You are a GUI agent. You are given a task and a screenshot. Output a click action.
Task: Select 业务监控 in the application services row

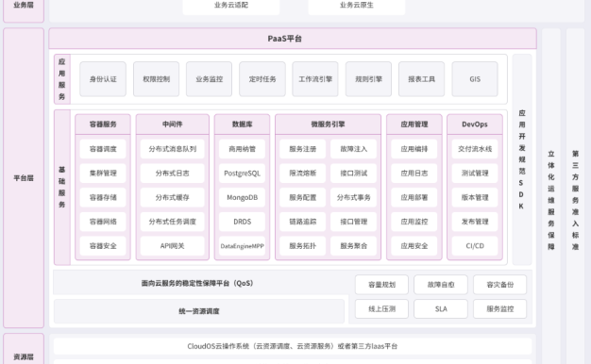(210, 79)
